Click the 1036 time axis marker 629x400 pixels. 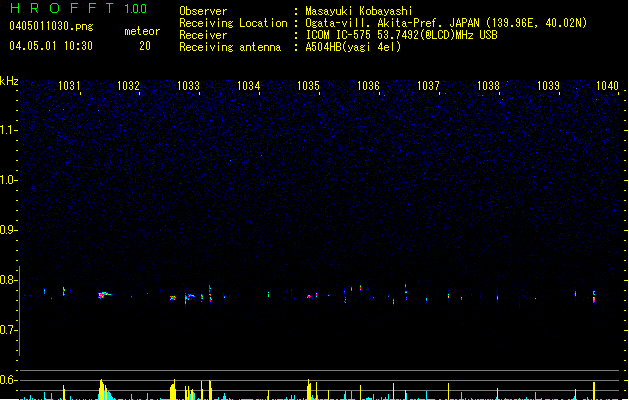368,85
